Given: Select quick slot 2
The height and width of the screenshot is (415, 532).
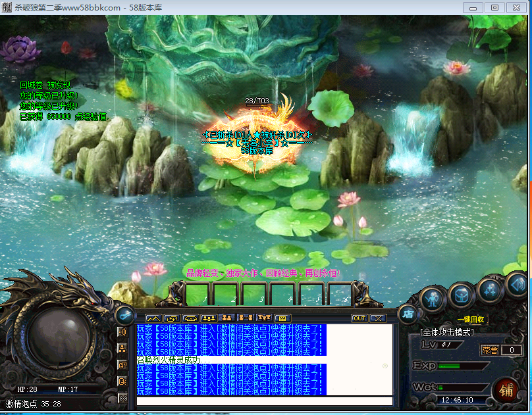Looking at the screenshot, I should click(225, 293).
